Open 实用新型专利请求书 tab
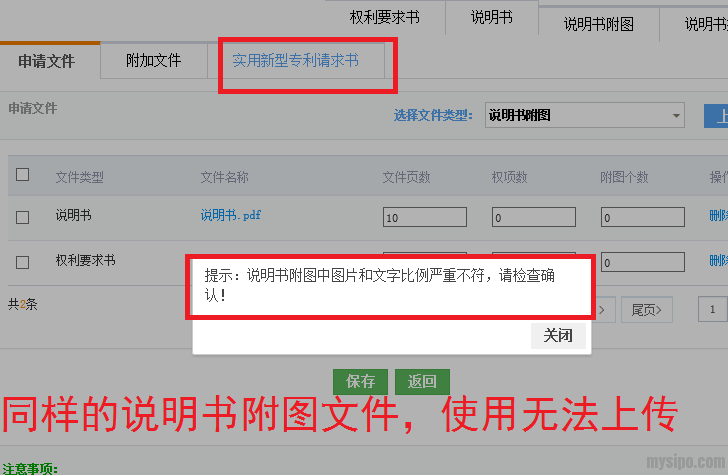728x475 pixels. pos(296,60)
